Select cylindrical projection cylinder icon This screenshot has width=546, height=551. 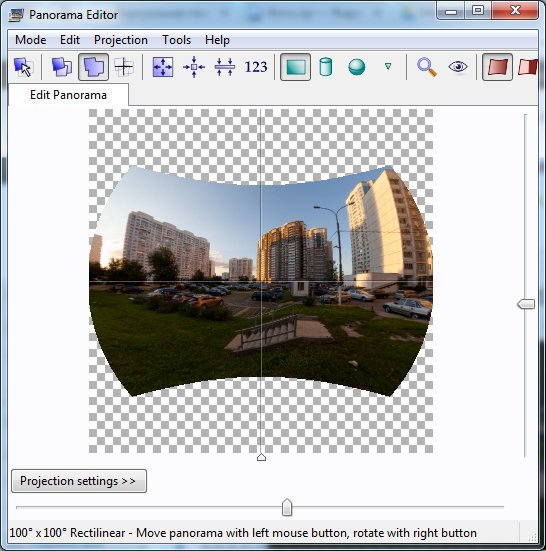click(326, 67)
